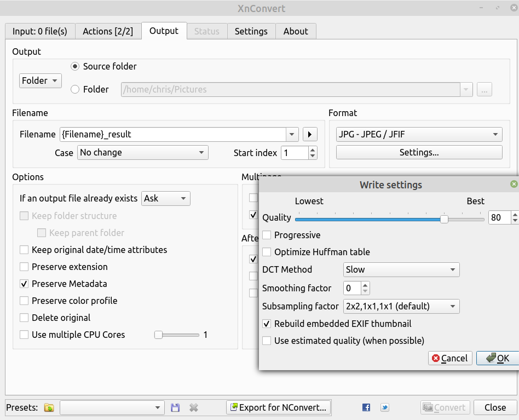Close the Write settings dialog
The image size is (519, 420).
coord(514,185)
